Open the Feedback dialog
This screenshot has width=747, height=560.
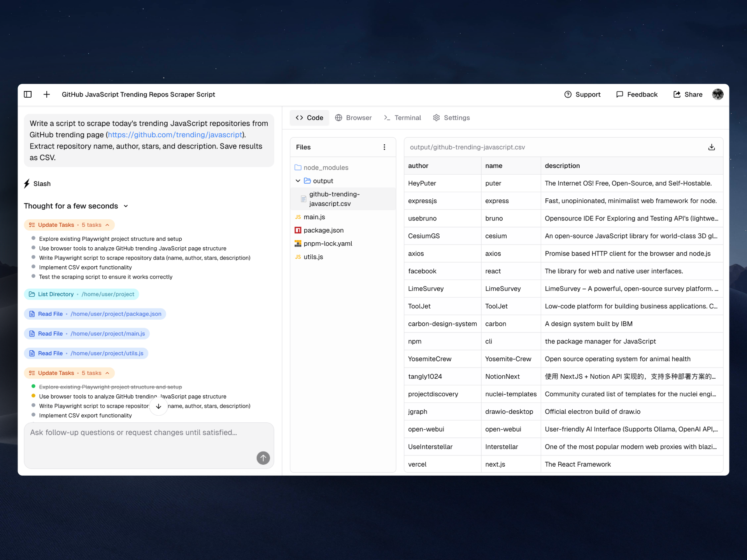click(637, 94)
